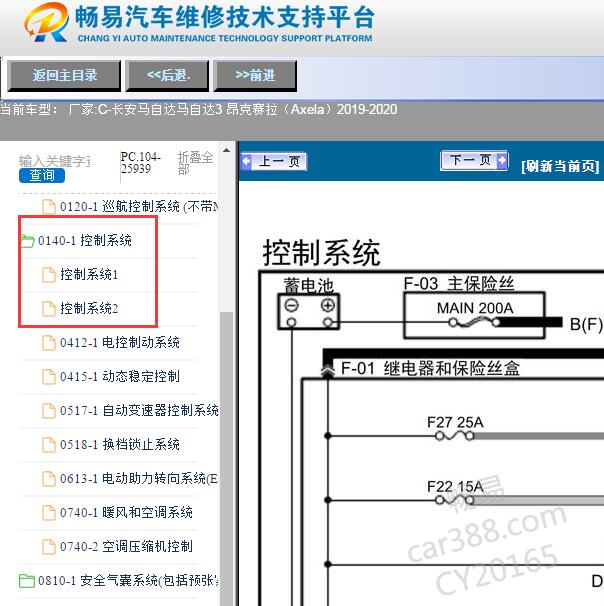Click page icon beside 0412-1 电控制动系统

[49, 342]
